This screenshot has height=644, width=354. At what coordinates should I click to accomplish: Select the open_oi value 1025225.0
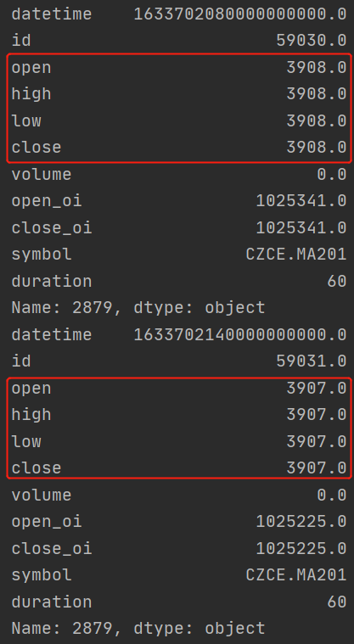point(301,522)
